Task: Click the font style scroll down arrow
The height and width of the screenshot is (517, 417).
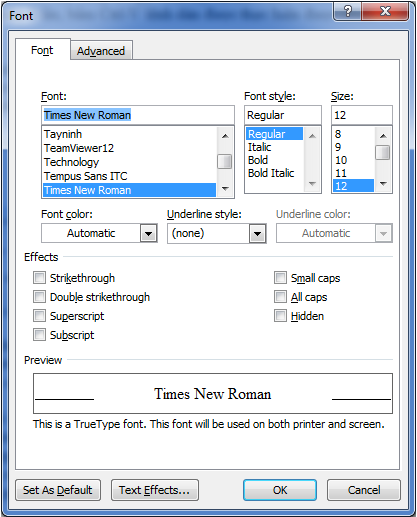Action: click(x=312, y=184)
